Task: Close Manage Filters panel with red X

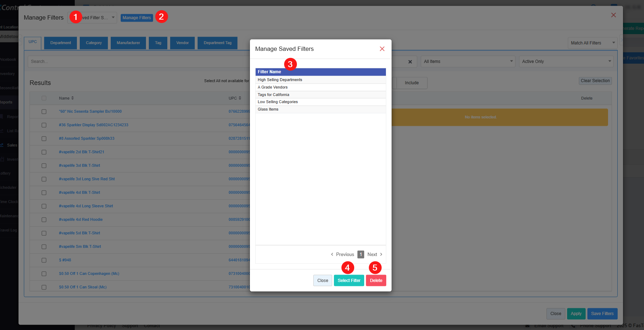Action: (x=613, y=15)
